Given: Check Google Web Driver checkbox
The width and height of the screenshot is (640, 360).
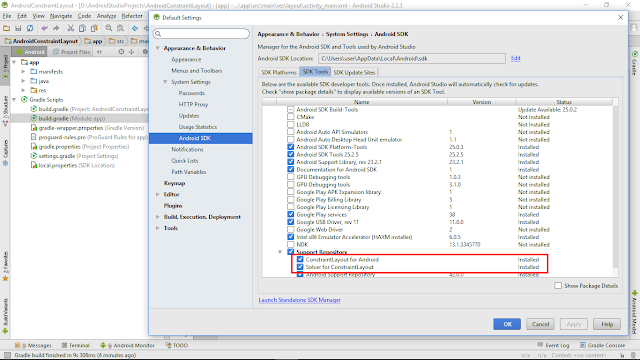Looking at the screenshot, I should coord(291,229).
